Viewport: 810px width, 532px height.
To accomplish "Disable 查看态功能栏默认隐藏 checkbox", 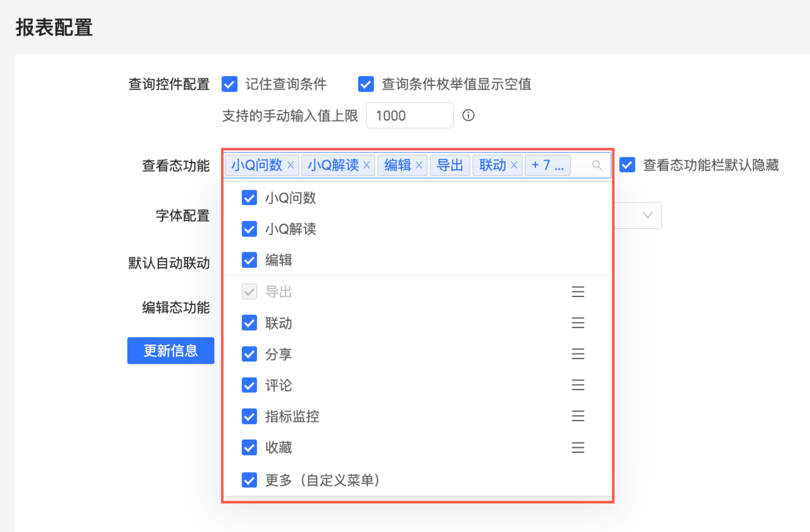I will click(627, 165).
